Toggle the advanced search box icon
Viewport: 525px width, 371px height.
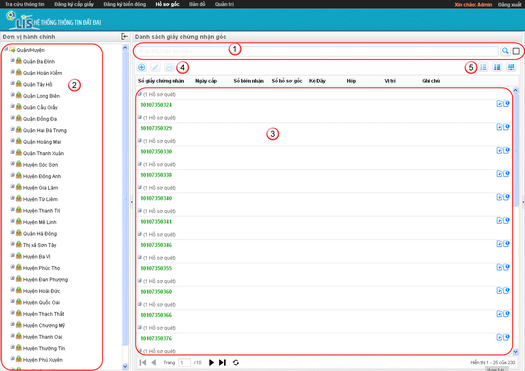click(516, 51)
